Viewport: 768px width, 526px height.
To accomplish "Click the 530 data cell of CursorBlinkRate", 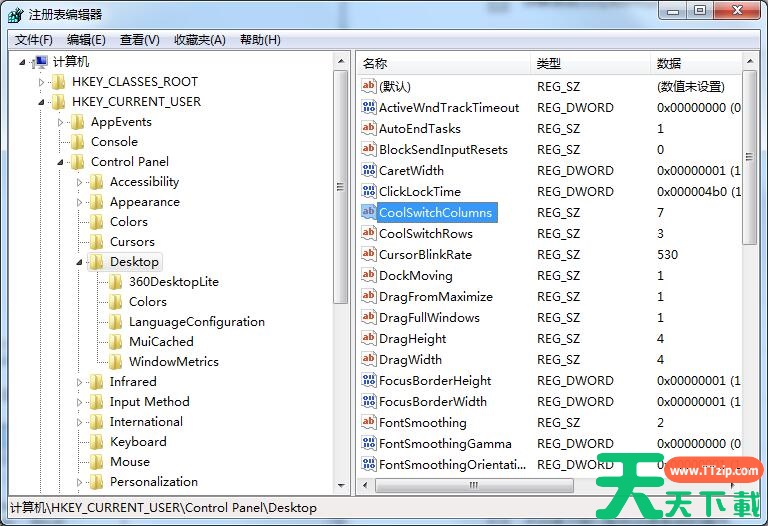I will [x=668, y=255].
